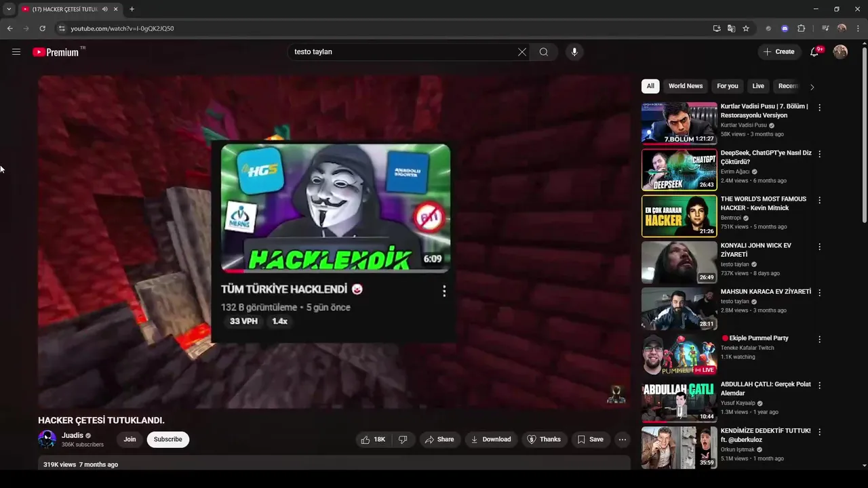Click the Join channel button

(x=130, y=439)
